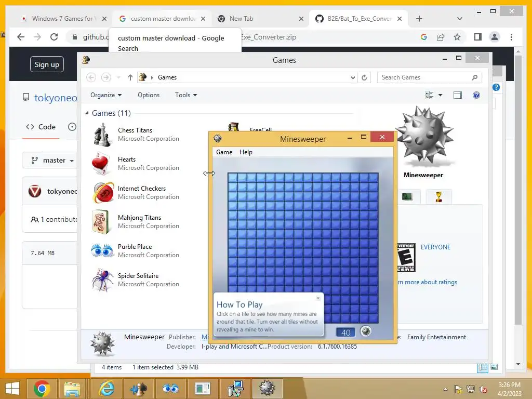This screenshot has height=399, width=532.
Task: Open the performance rating tab in Games
Action: [407, 196]
